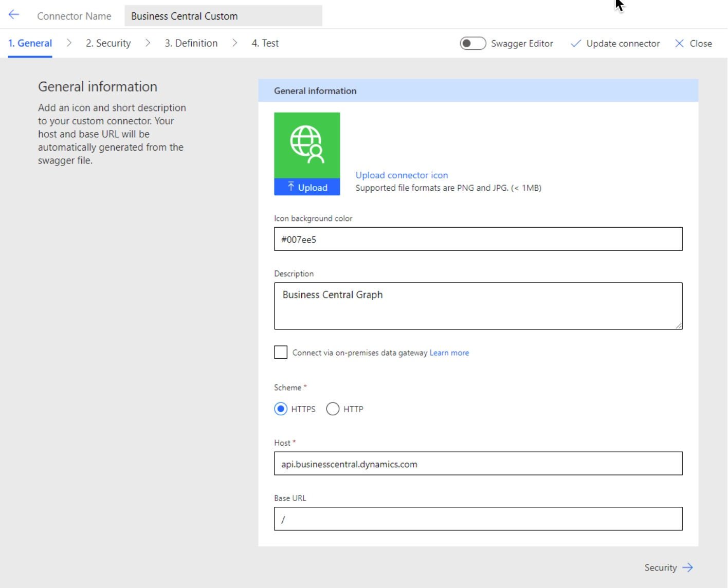Click the Security next arrow icon
728x588 pixels.
tap(687, 567)
